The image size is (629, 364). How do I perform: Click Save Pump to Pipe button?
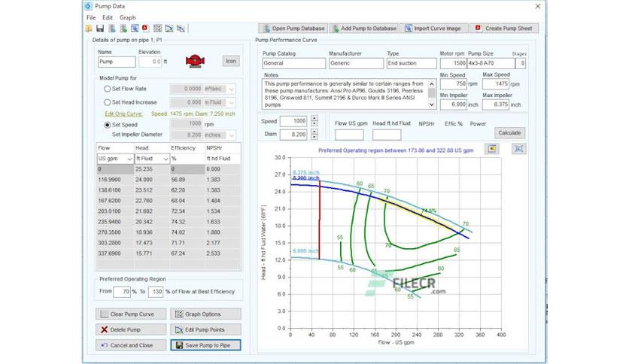pos(206,345)
